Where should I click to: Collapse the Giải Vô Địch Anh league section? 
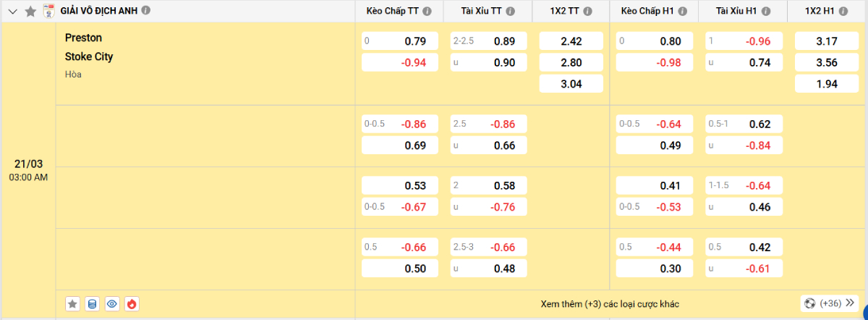tap(12, 11)
